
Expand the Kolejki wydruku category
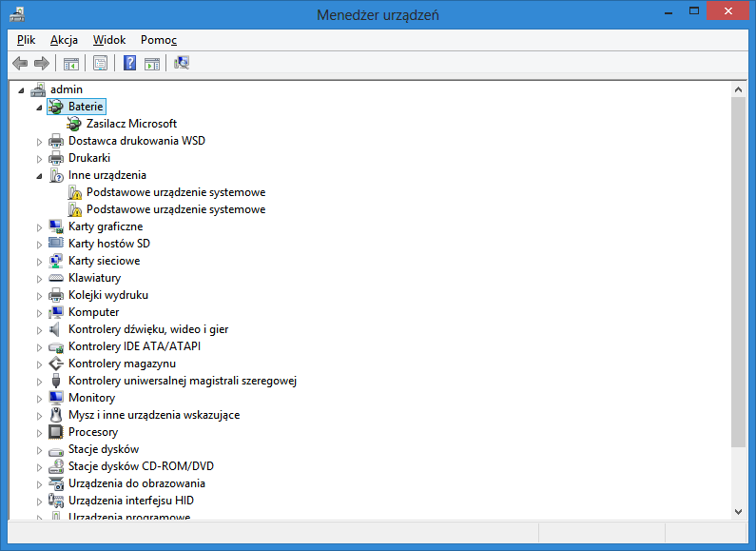(39, 296)
